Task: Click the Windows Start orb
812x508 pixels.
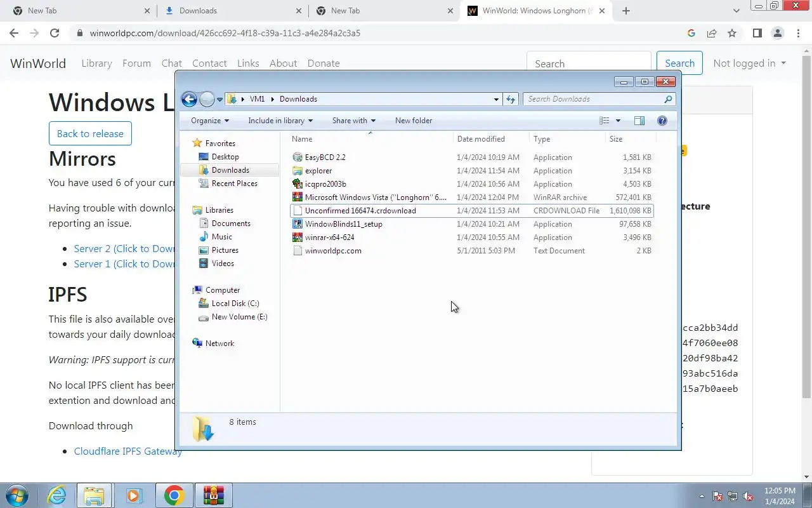Action: [x=17, y=495]
